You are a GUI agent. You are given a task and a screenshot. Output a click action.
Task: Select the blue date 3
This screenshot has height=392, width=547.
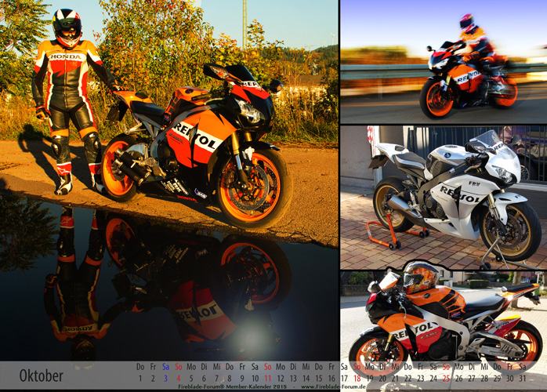[x=165, y=379]
